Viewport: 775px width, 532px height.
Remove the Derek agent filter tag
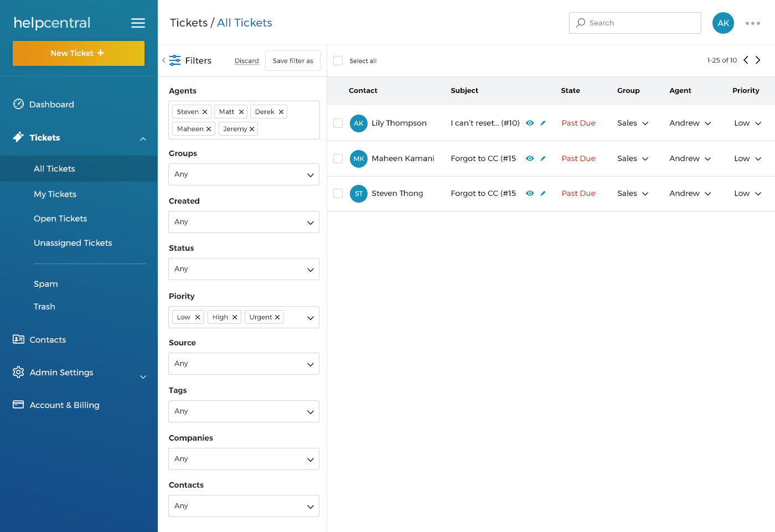pos(281,112)
